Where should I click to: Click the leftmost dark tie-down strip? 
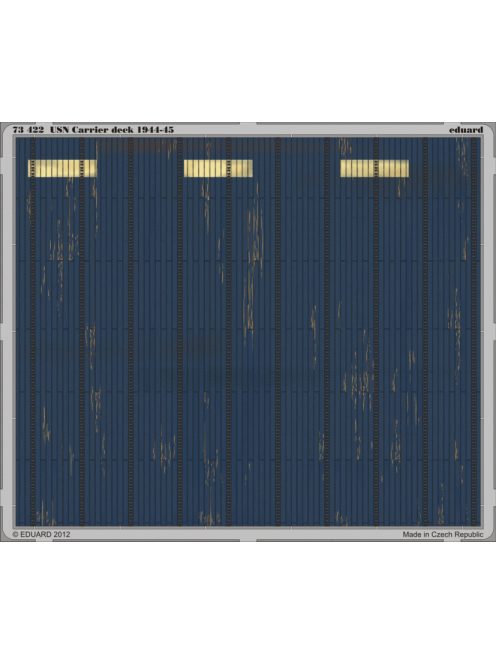tap(33, 332)
